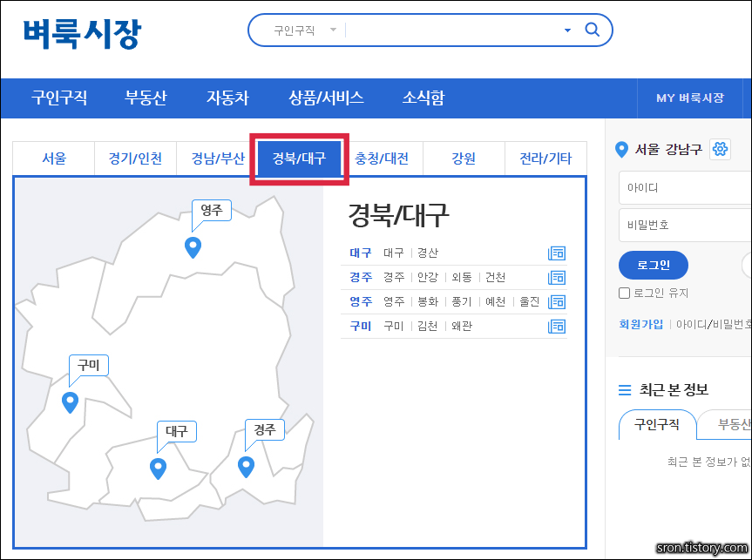752x560 pixels.
Task: Click the 대구 map label bubble
Action: coord(177,431)
